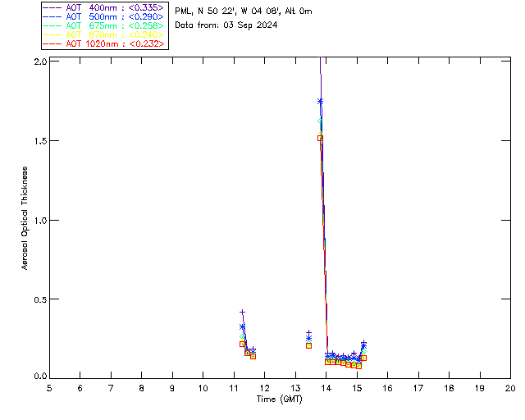The image size is (525, 420).
Task: Click the 1.5 y-axis tick label
Action: (40, 141)
